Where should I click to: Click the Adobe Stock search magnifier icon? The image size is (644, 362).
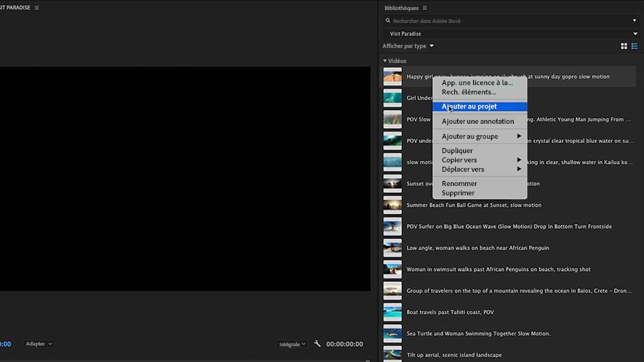tap(388, 21)
